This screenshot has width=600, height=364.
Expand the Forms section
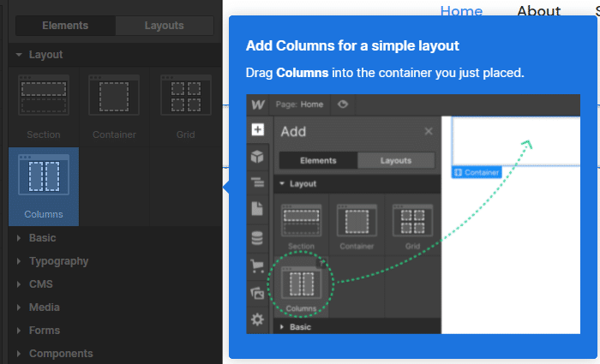[45, 331]
